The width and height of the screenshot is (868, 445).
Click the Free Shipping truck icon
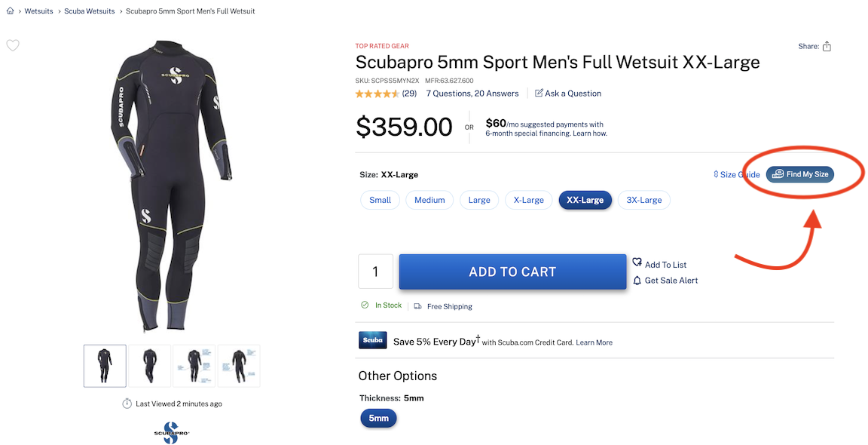(417, 305)
